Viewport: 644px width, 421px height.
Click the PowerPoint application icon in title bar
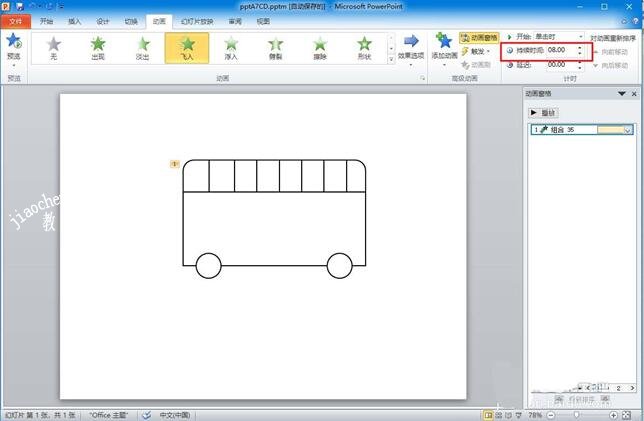pos(6,6)
